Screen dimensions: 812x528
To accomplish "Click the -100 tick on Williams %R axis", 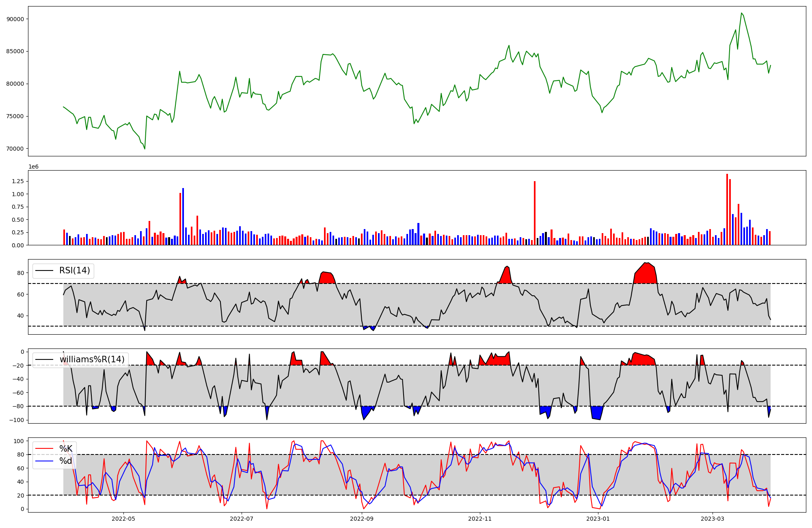I will (x=16, y=420).
